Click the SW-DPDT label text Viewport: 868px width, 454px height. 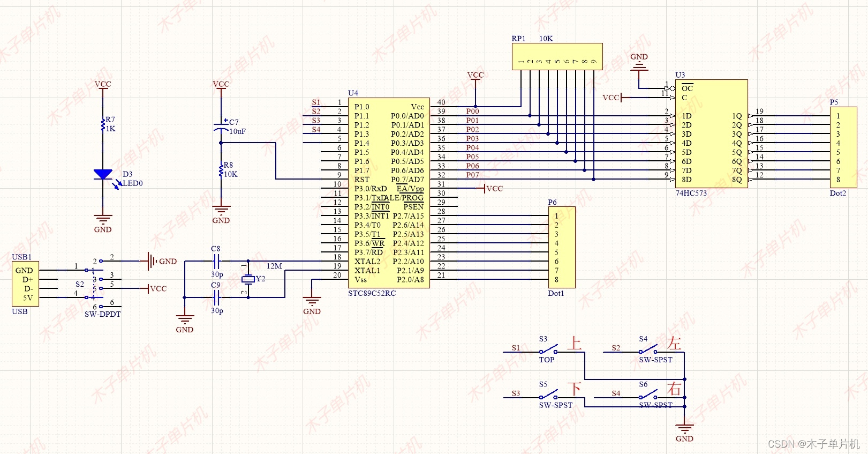tap(103, 315)
